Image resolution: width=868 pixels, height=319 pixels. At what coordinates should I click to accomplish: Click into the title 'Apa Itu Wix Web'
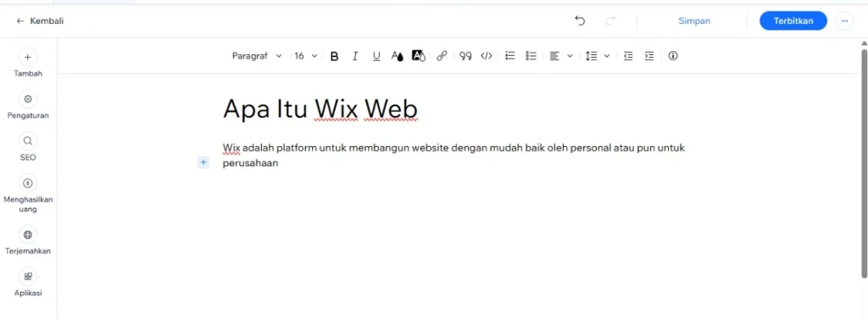(320, 109)
